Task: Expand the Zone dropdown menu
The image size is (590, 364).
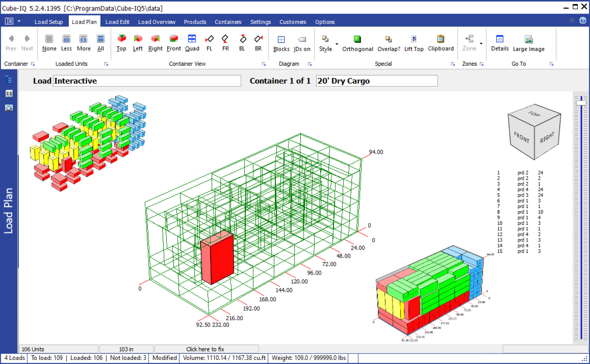Action: click(481, 44)
